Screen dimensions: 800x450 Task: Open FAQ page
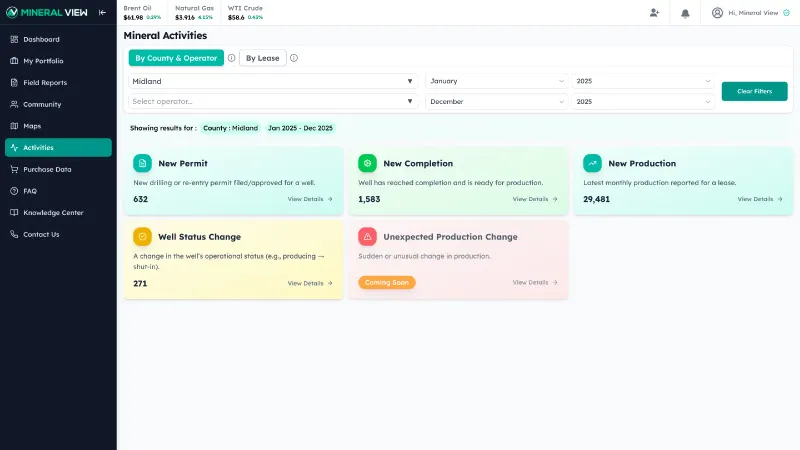coord(58,191)
